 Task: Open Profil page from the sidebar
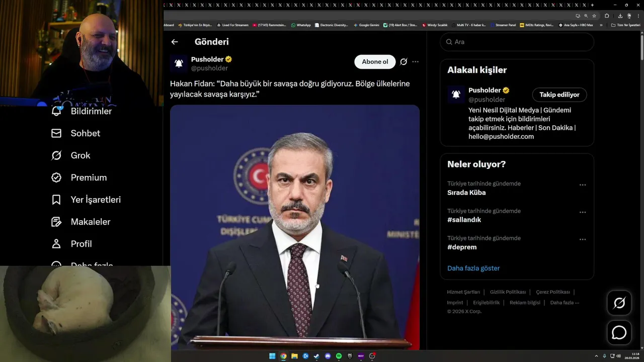(71, 244)
